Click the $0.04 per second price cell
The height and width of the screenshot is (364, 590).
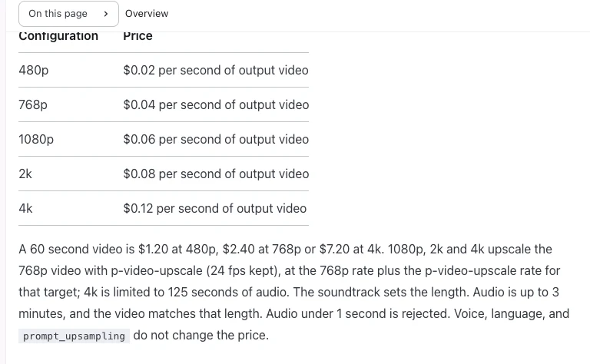(216, 104)
